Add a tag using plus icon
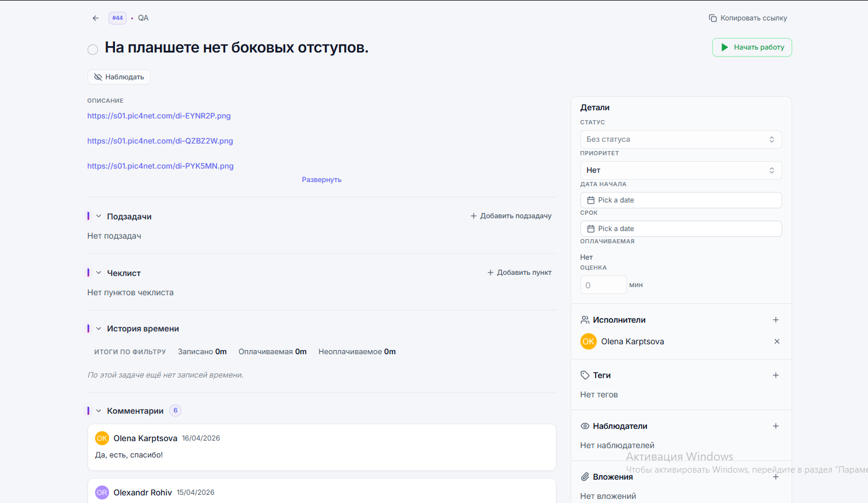868x503 pixels. (776, 375)
